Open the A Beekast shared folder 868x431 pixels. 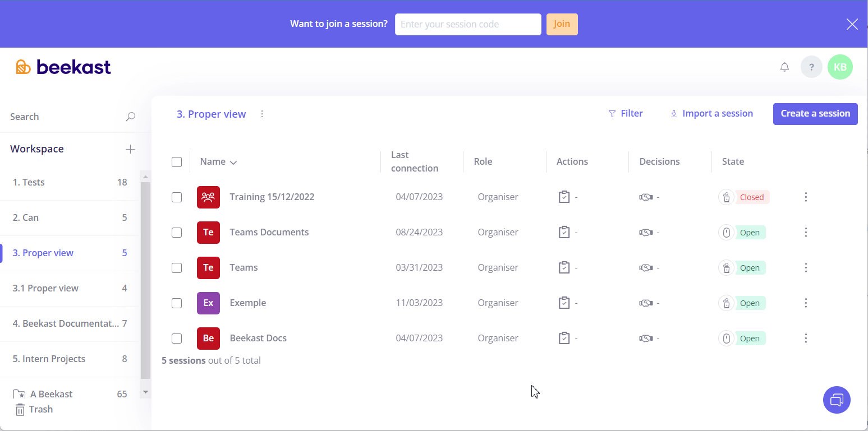70,394
